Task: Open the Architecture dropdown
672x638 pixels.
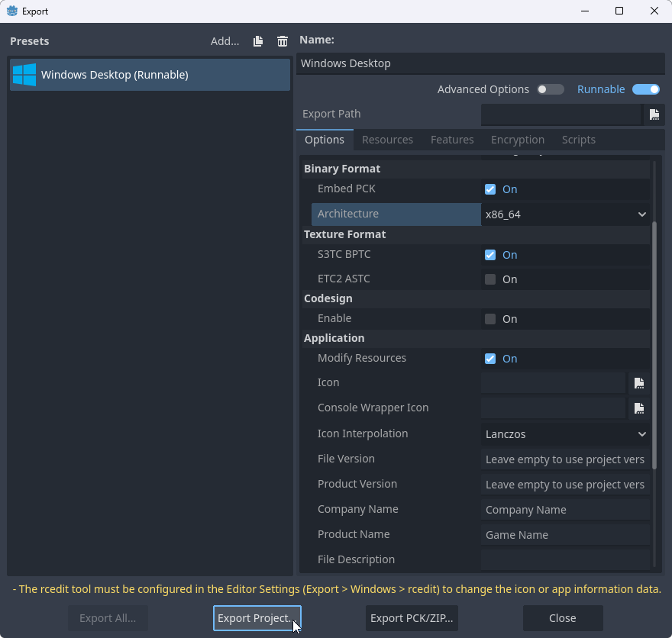Action: click(x=565, y=214)
